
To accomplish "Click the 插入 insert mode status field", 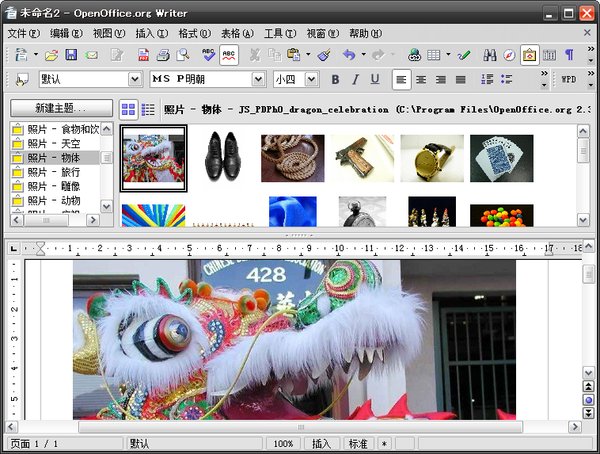I will [x=320, y=443].
